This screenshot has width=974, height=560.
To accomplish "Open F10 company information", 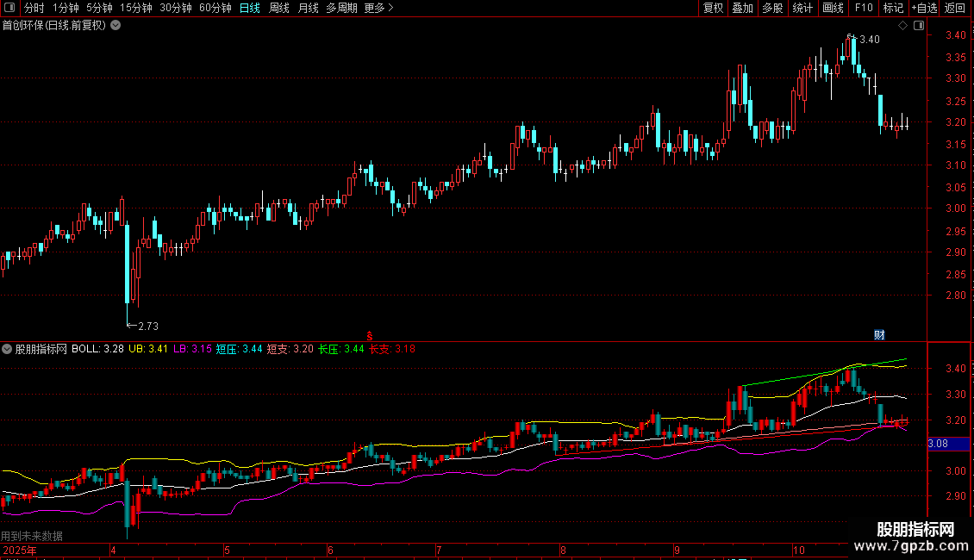I will pos(864,8).
